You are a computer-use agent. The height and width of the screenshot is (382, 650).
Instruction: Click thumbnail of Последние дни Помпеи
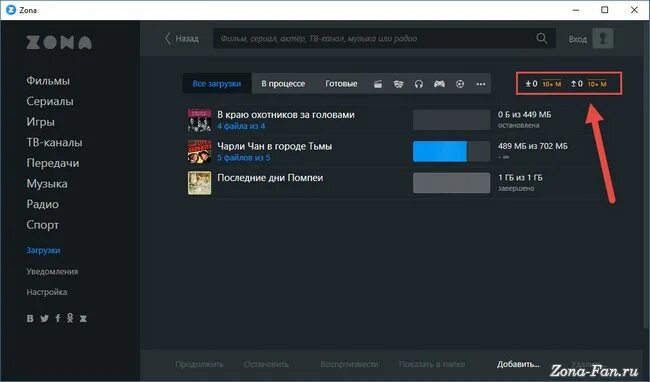199,183
